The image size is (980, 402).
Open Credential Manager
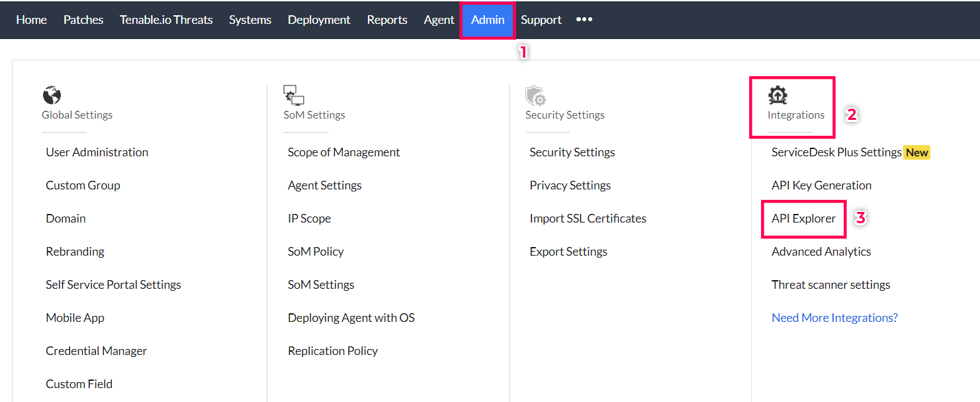(x=96, y=351)
